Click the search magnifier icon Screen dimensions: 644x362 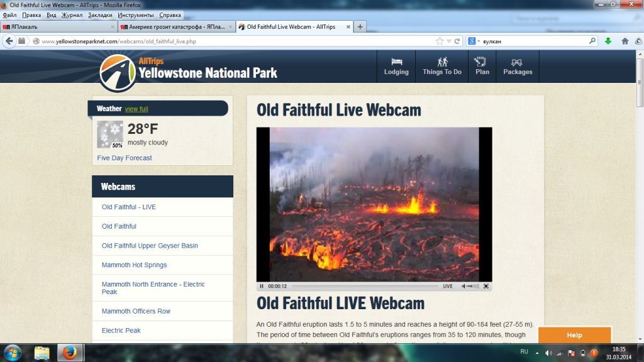[x=592, y=41]
